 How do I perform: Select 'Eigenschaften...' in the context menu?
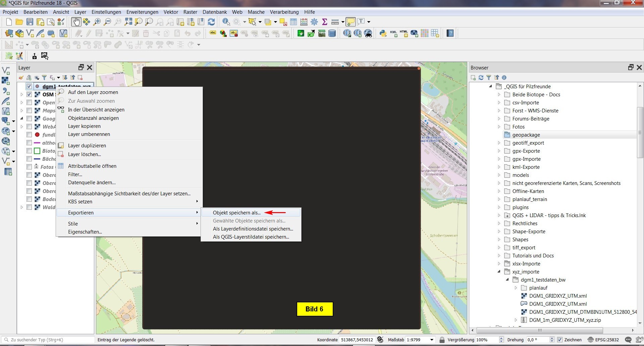point(85,232)
